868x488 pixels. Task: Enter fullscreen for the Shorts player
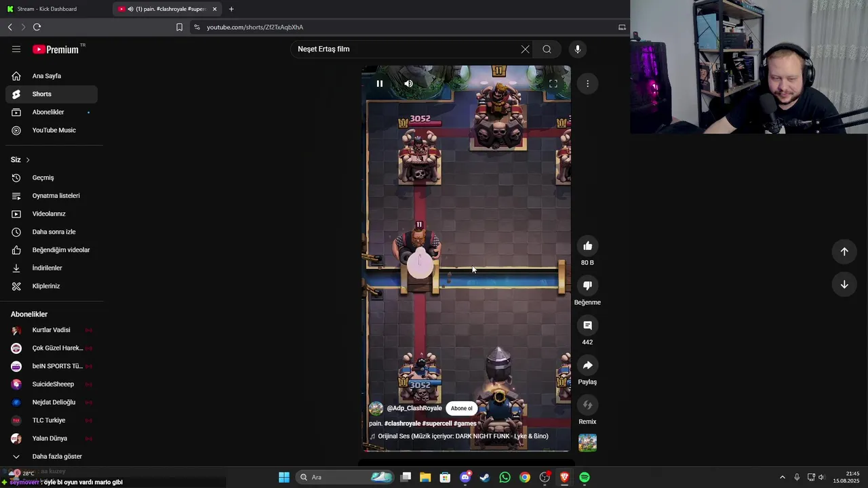[553, 83]
